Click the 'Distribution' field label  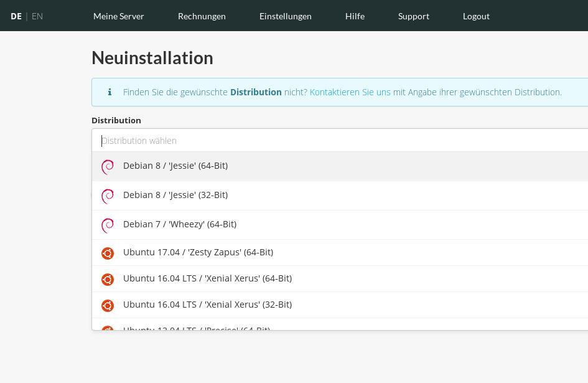coord(116,120)
